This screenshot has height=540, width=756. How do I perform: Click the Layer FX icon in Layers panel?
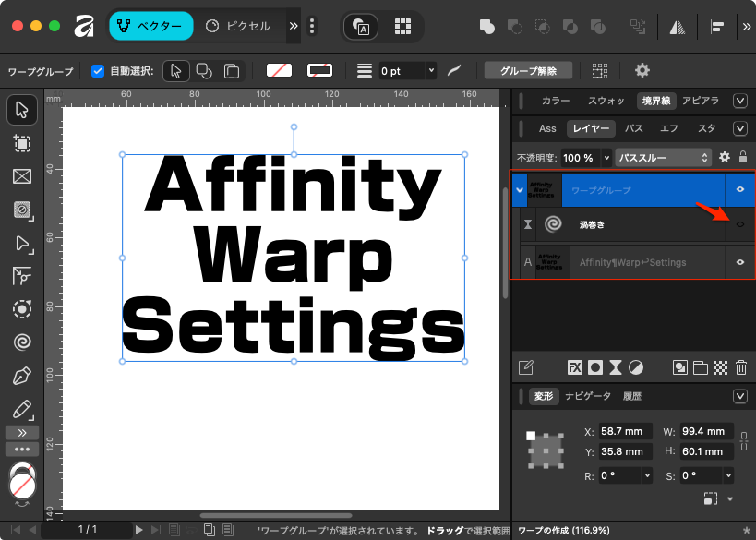click(575, 367)
